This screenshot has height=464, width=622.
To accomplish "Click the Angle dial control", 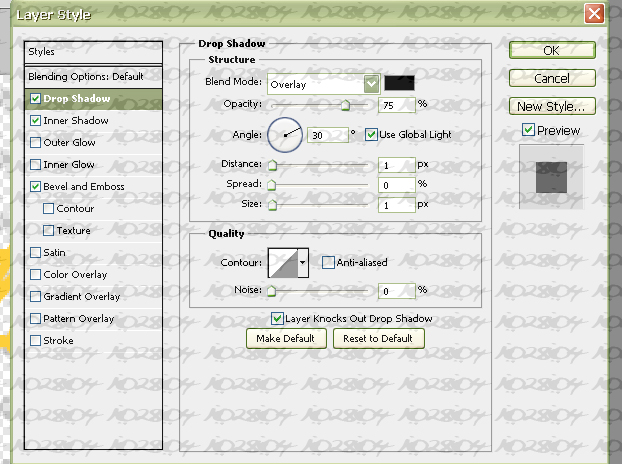I will [285, 135].
